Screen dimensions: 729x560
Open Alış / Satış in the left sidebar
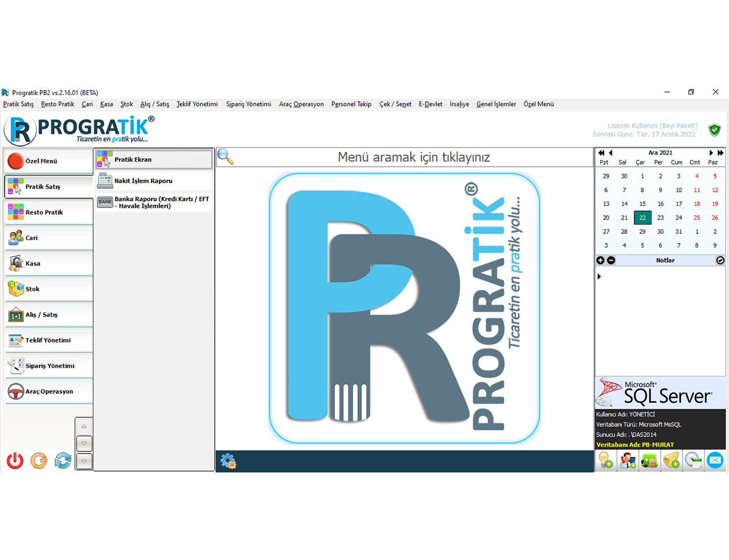pos(48,315)
